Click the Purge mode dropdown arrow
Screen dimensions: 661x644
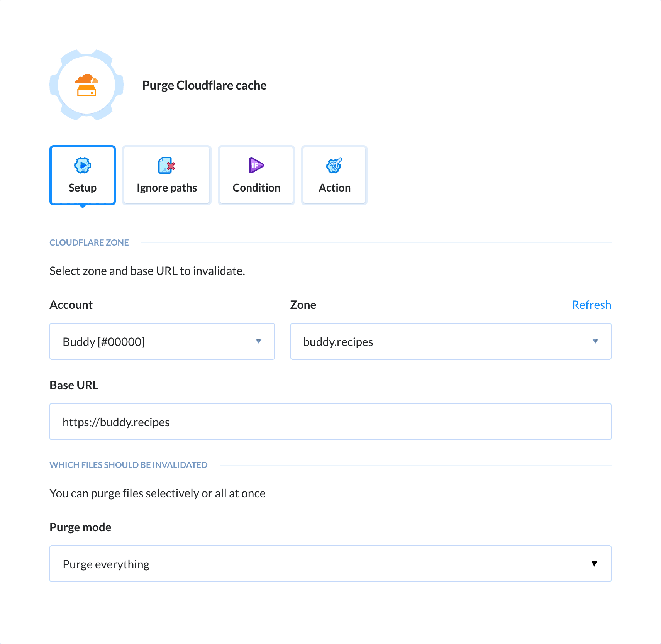coord(594,564)
